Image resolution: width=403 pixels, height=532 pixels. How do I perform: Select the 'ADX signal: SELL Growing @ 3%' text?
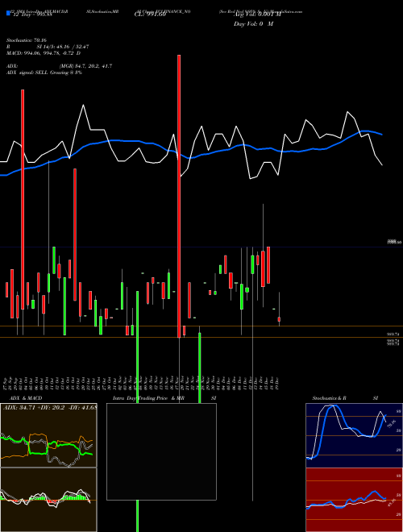44,73
